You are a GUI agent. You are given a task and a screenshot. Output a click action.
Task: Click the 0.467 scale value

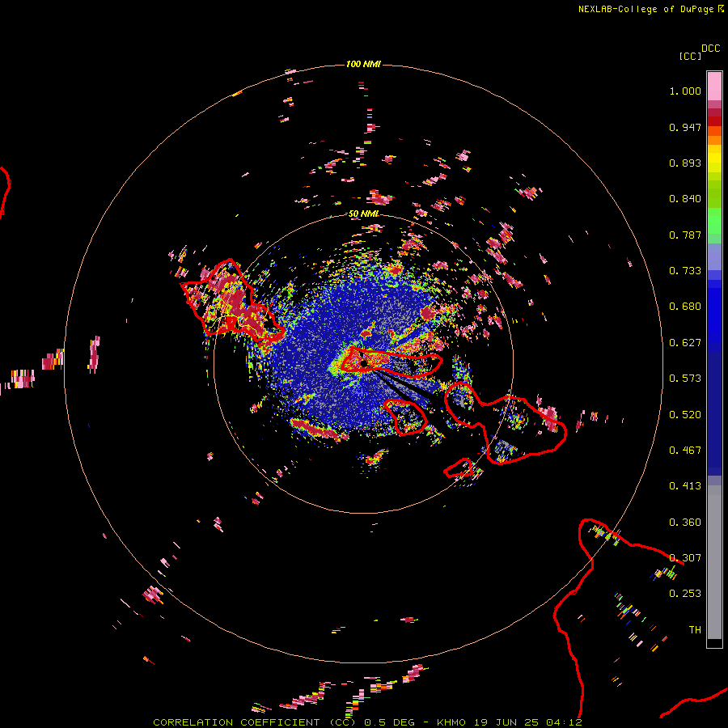(685, 451)
